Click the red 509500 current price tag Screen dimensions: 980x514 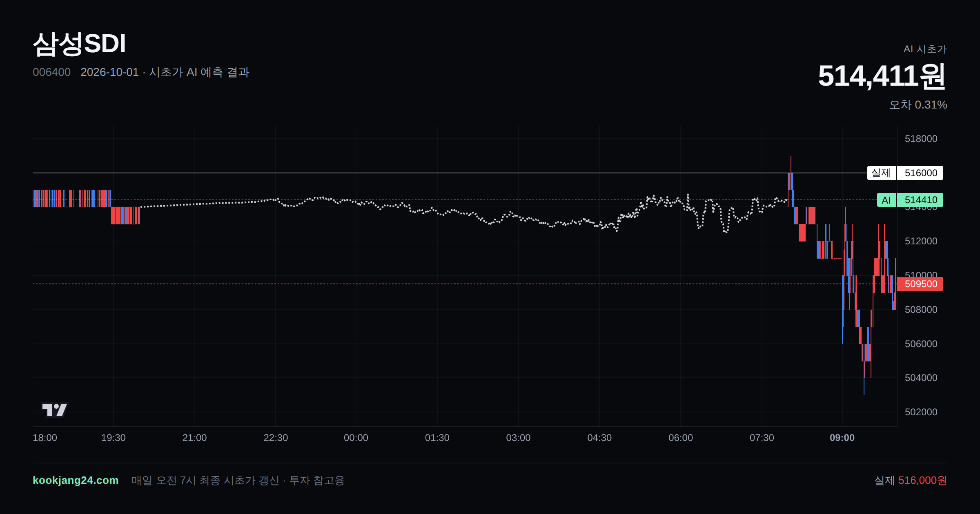coord(920,284)
